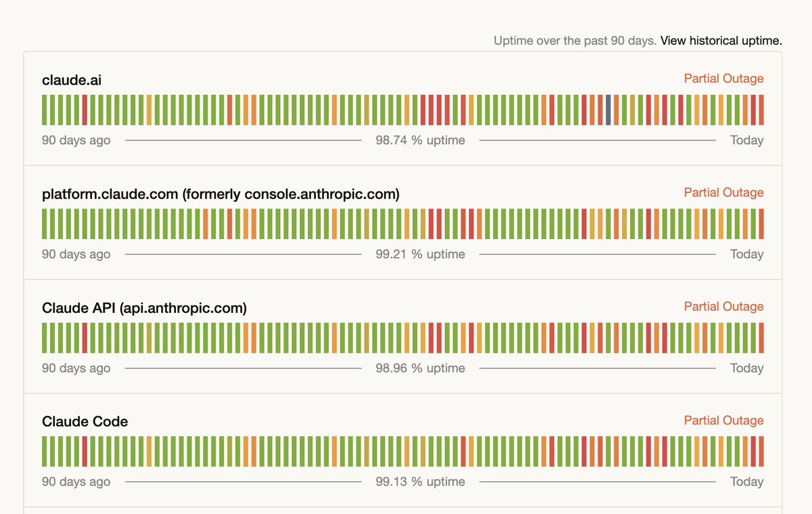Viewport: 812px width, 514px height.
Task: Select the 'Uptime over the past 90 days.' text
Action: [575, 41]
